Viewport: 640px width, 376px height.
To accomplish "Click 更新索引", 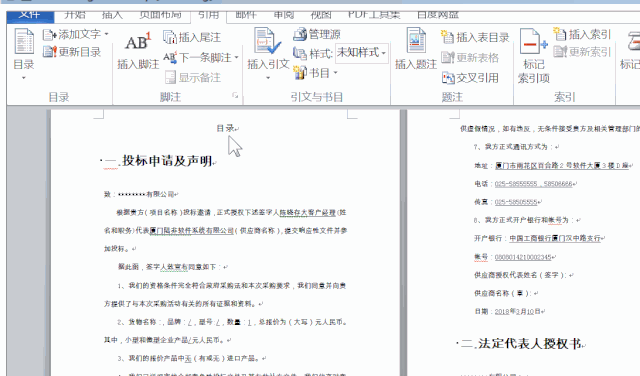I will coord(582,52).
